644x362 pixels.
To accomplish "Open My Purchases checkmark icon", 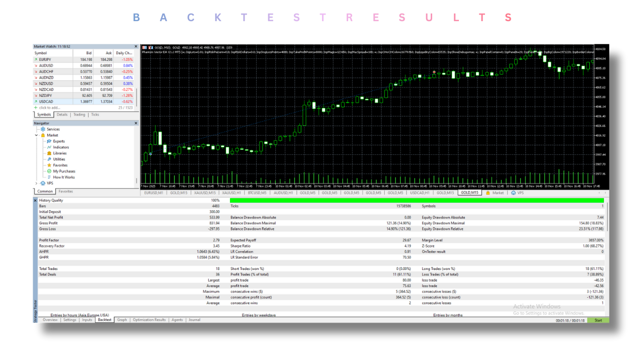I will [49, 171].
